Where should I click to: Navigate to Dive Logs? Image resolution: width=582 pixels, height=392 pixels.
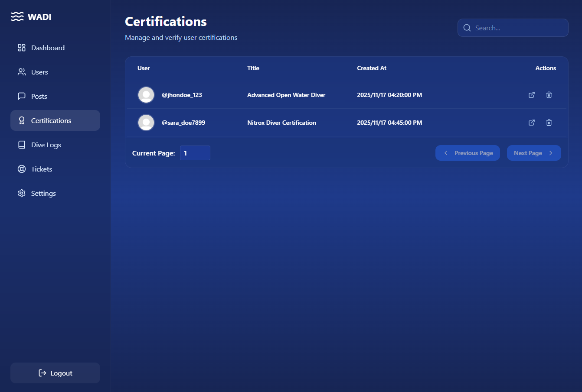click(46, 145)
